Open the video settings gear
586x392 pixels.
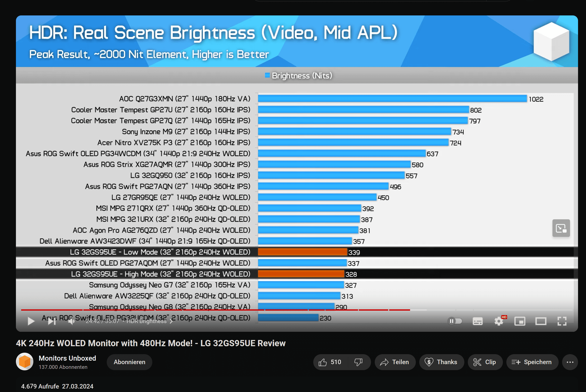[499, 321]
